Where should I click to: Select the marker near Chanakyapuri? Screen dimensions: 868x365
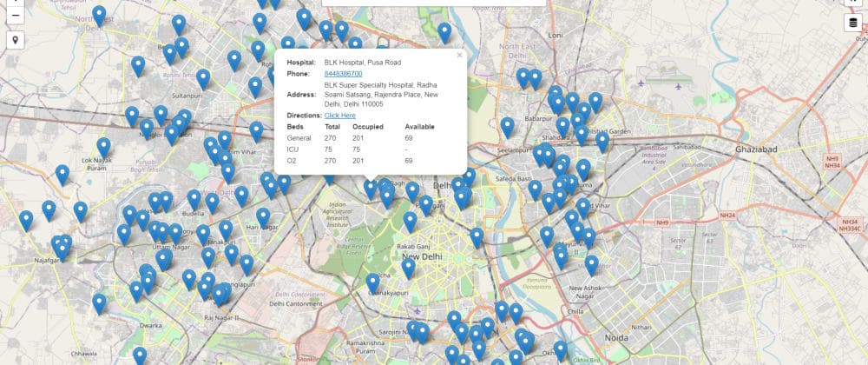pyautogui.click(x=373, y=282)
